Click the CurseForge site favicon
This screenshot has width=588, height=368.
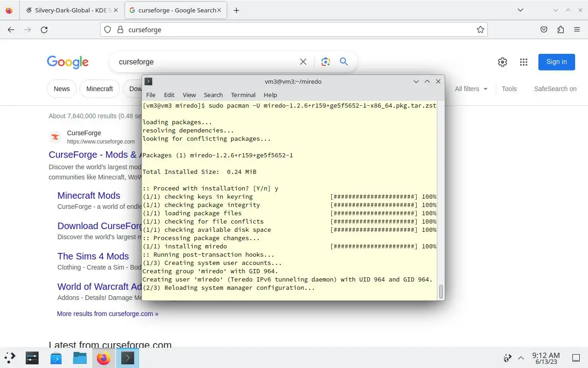tap(55, 137)
